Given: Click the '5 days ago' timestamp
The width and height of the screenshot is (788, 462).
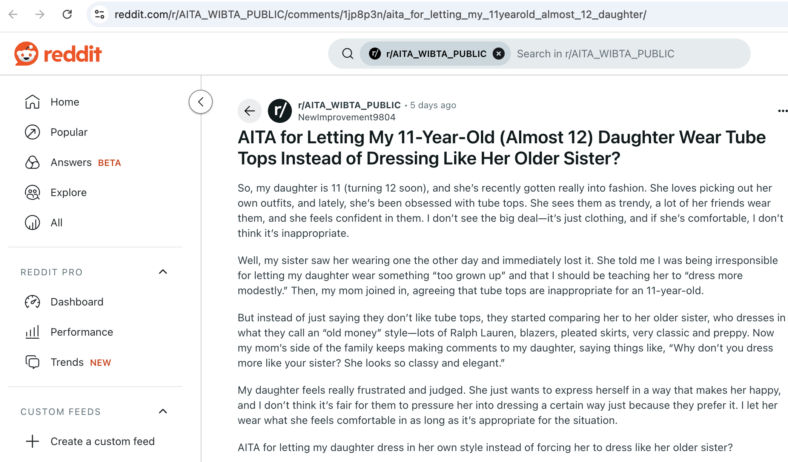Looking at the screenshot, I should 433,105.
